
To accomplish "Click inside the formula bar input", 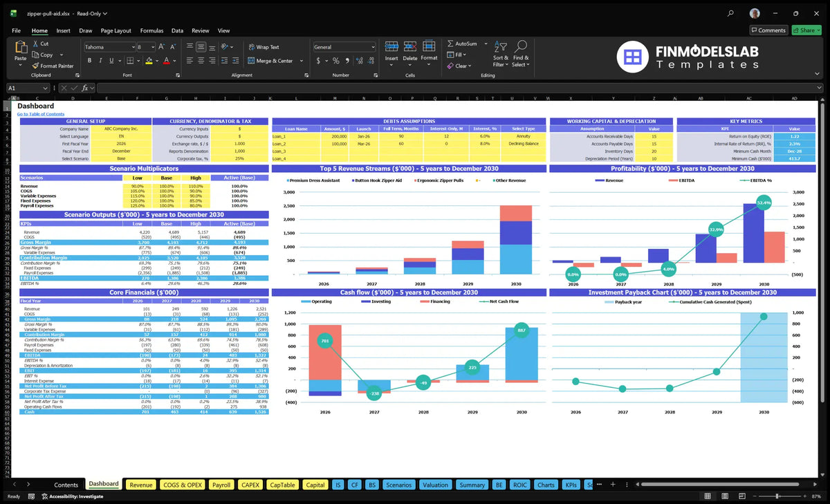I will coord(460,88).
